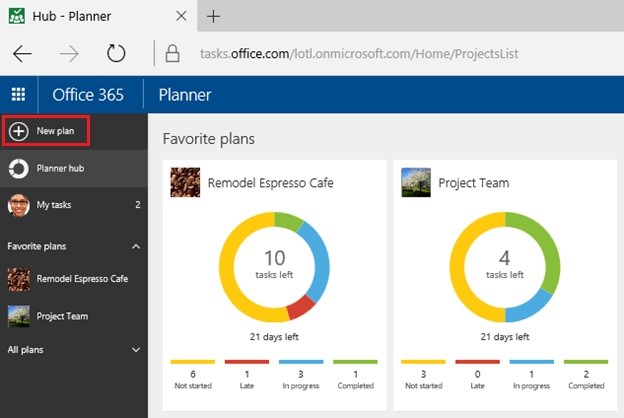This screenshot has width=624, height=418.
Task: Collapse the Favorite plans section chevron
Action: pyautogui.click(x=136, y=246)
